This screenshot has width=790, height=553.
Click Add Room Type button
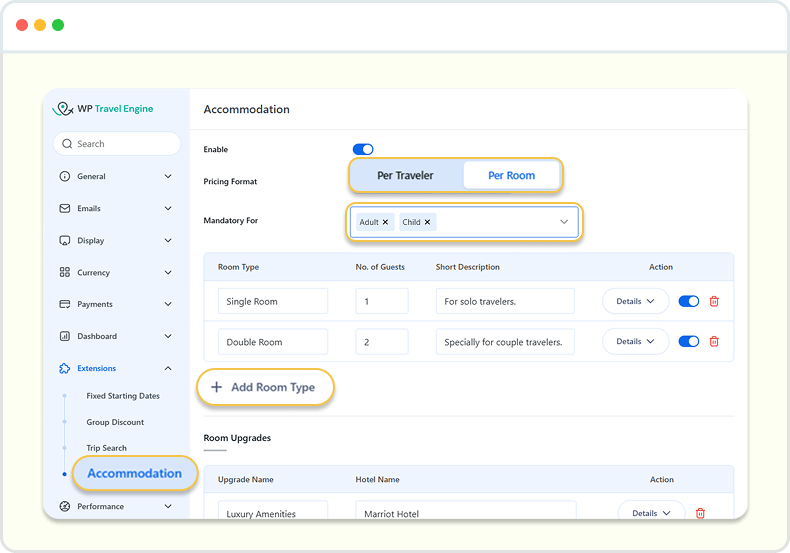tap(265, 387)
